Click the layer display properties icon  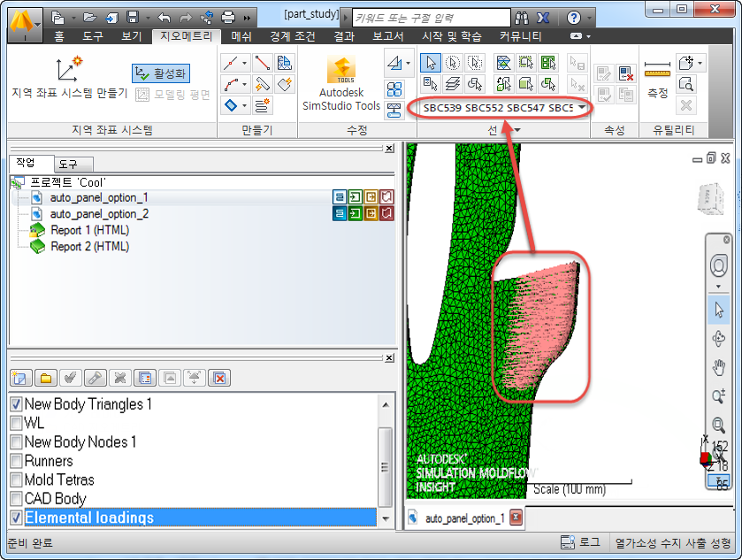tap(145, 378)
